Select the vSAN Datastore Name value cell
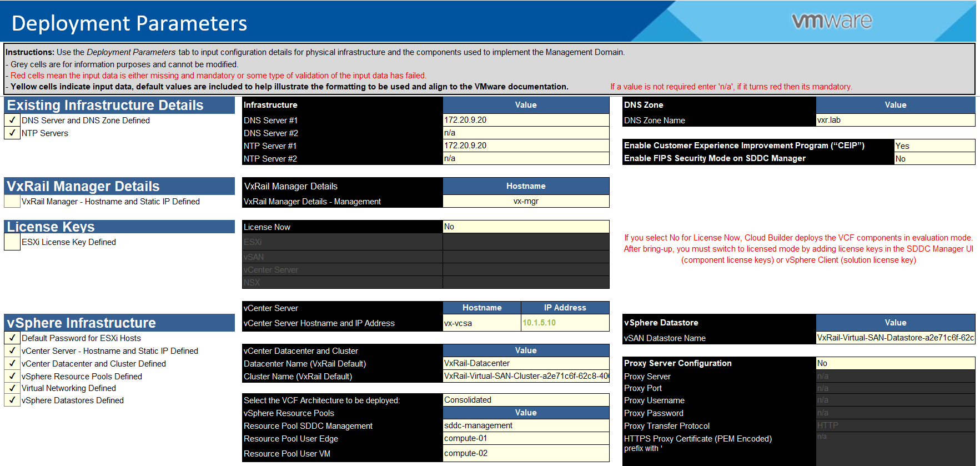 coord(896,338)
